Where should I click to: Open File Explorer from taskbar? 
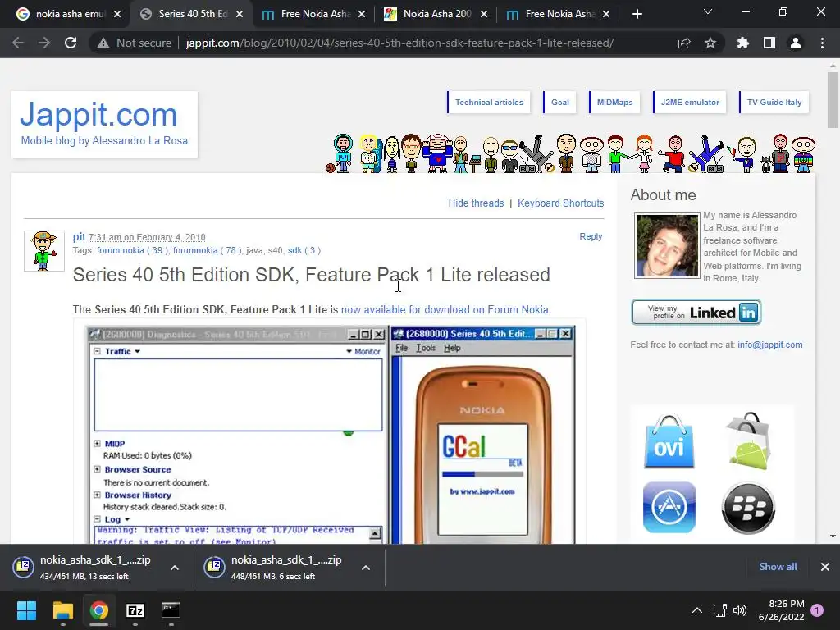[x=62, y=610]
